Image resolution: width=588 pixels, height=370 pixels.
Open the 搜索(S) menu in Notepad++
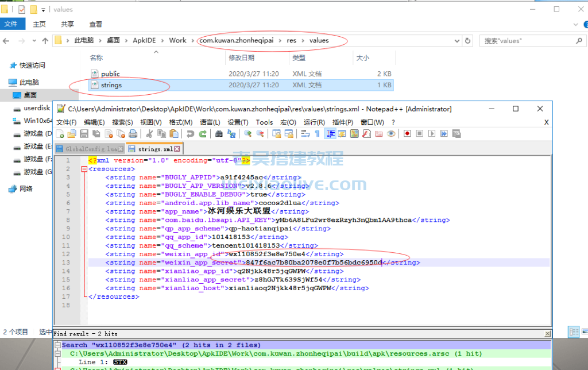tap(122, 122)
